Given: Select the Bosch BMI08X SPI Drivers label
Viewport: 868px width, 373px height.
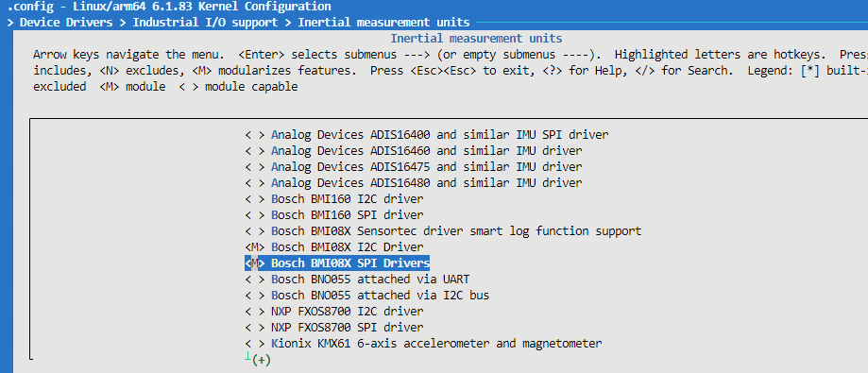Looking at the screenshot, I should pyautogui.click(x=350, y=263).
